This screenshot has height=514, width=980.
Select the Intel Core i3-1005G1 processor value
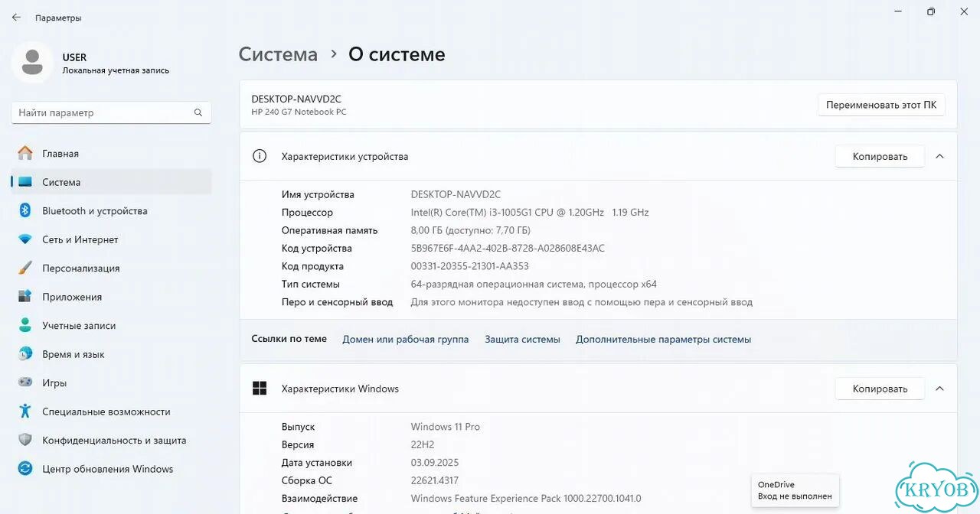[x=530, y=212]
